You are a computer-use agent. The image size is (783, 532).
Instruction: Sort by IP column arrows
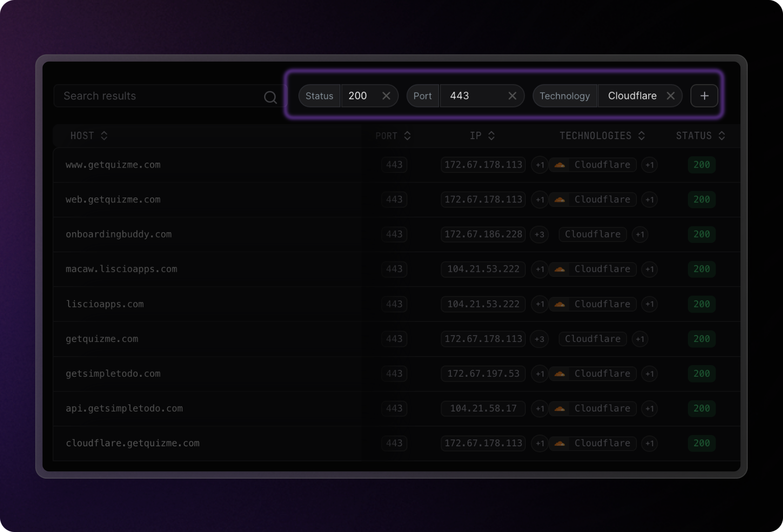[491, 136]
